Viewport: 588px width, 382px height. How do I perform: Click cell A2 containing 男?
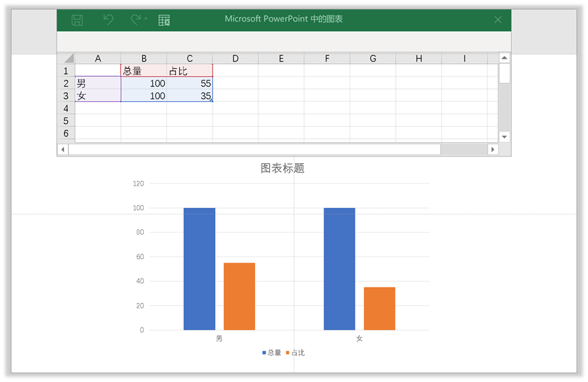(98, 83)
